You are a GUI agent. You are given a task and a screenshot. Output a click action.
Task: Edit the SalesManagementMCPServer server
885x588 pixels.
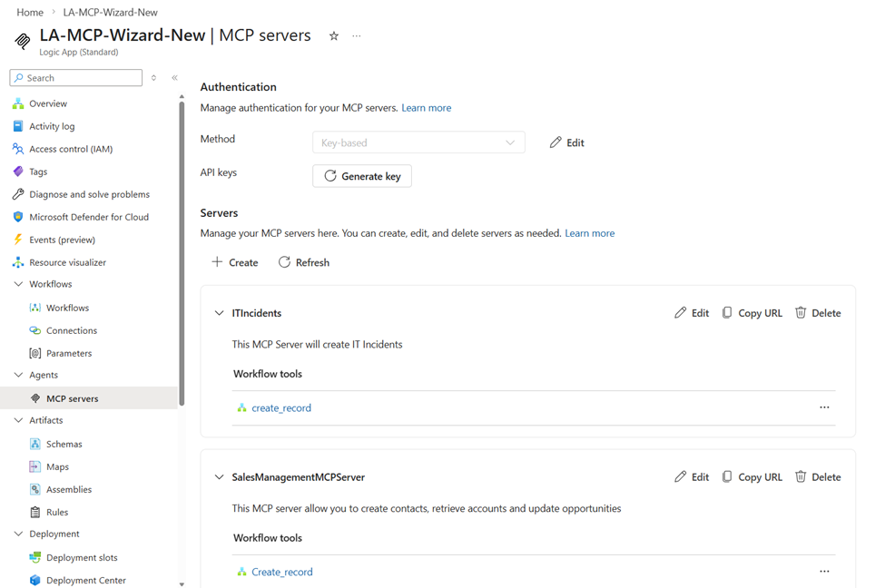pos(692,477)
